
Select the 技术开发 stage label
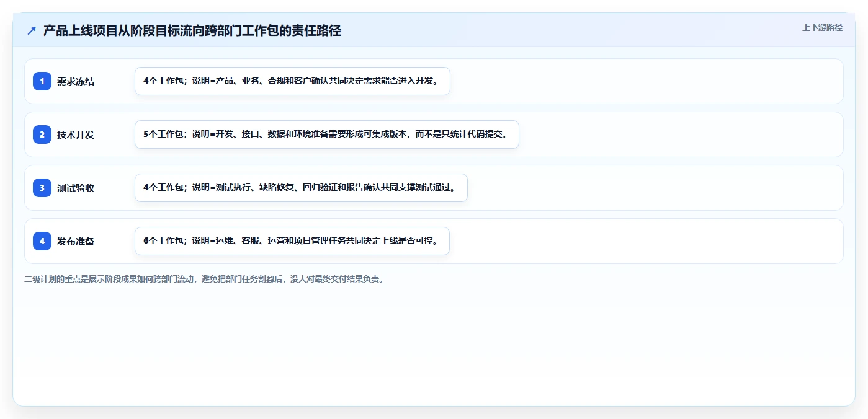click(x=76, y=135)
